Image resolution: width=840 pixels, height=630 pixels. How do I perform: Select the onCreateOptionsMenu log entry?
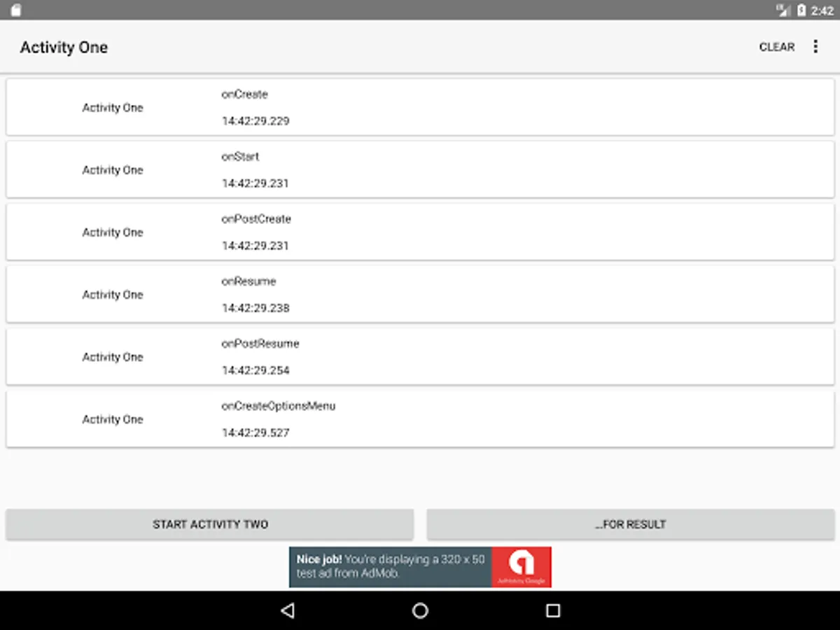[x=420, y=419]
